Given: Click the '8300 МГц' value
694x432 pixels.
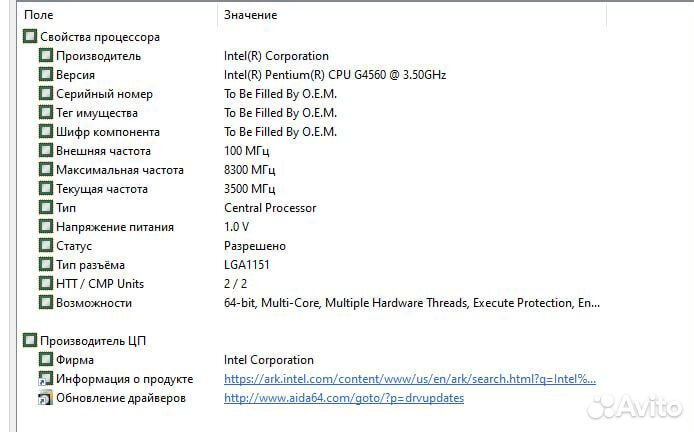Looking at the screenshot, I should click(250, 170).
